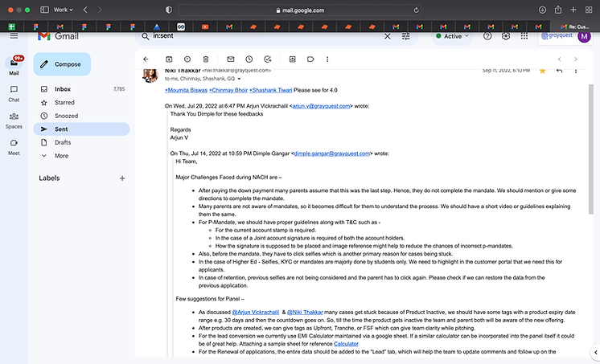Open Safari Share menu
Viewport: 600px width, 364px height.
pyautogui.click(x=558, y=10)
